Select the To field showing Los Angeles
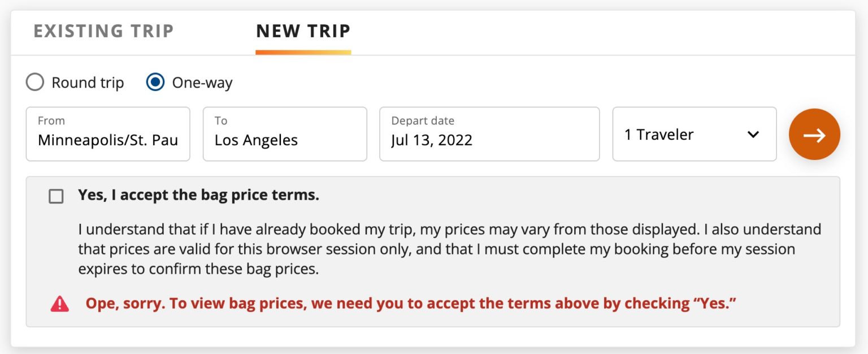Viewport: 868px width, 354px height. pyautogui.click(x=285, y=134)
